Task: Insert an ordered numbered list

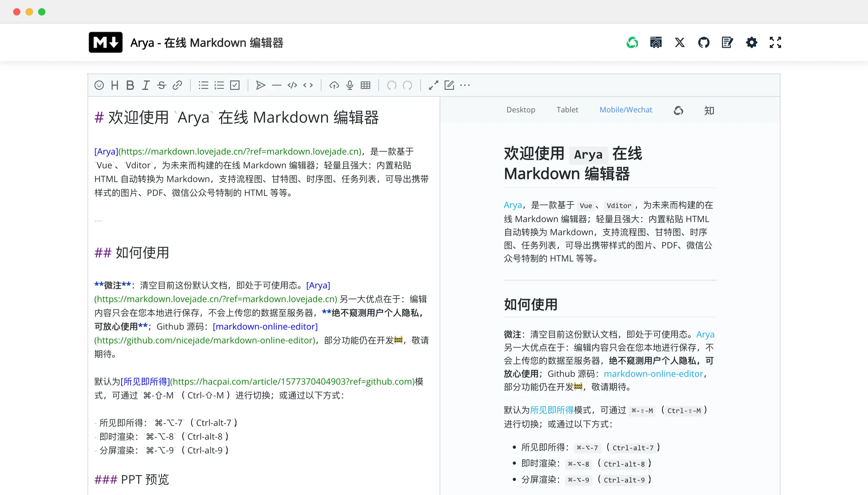Action: [x=219, y=85]
